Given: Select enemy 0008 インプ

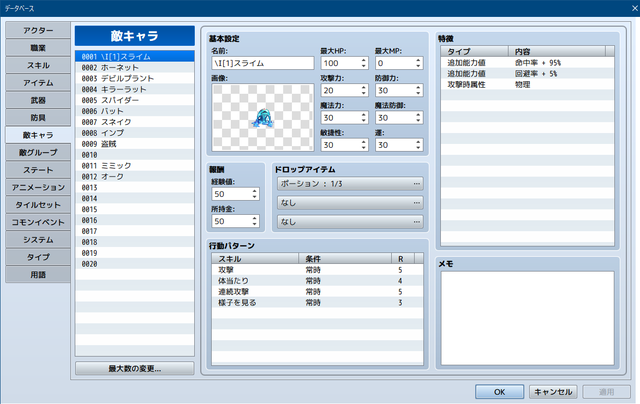Looking at the screenshot, I should (135, 133).
